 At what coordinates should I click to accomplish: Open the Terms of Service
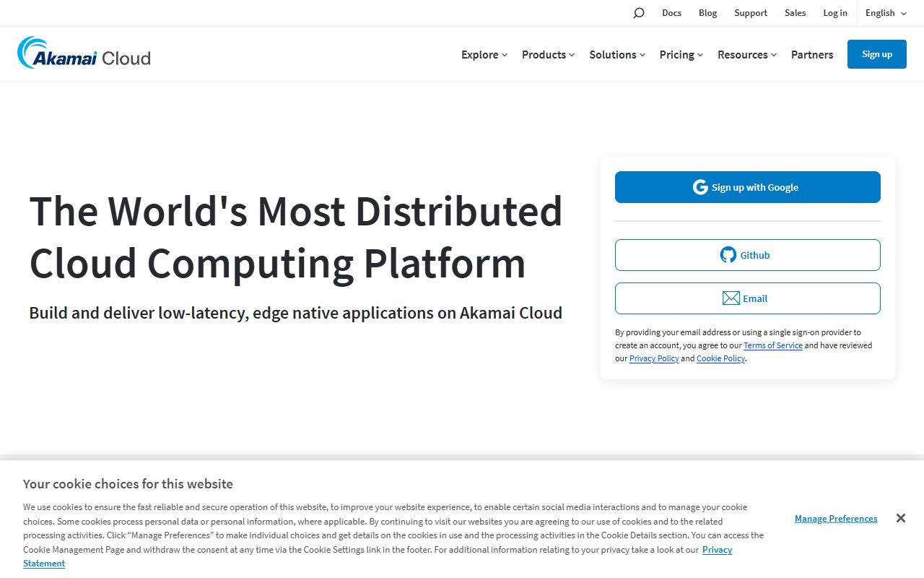[x=773, y=345]
